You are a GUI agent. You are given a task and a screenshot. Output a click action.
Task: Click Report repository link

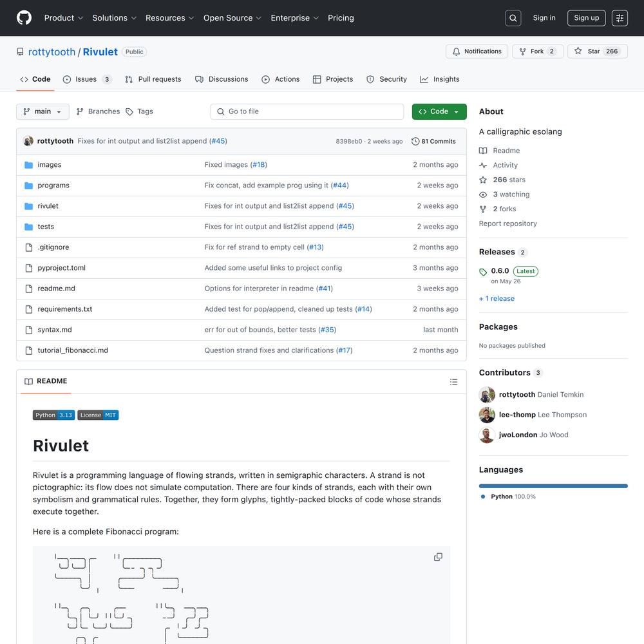(507, 223)
